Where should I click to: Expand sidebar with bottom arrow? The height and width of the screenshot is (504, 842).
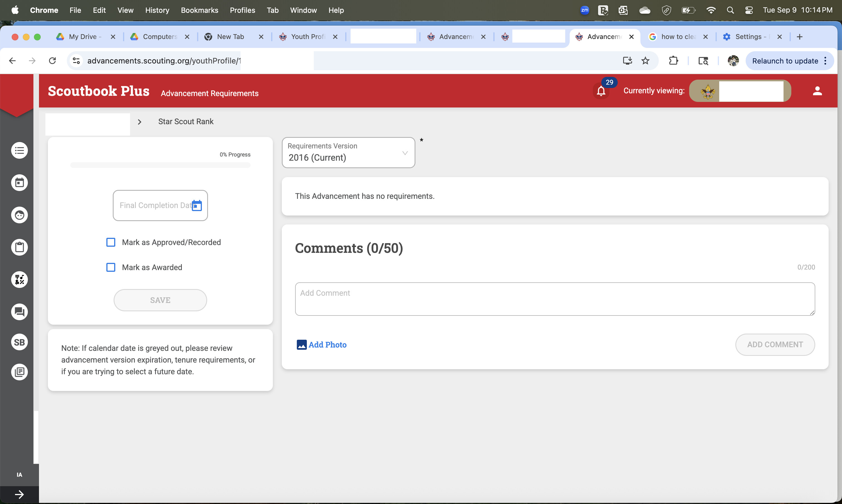19,495
